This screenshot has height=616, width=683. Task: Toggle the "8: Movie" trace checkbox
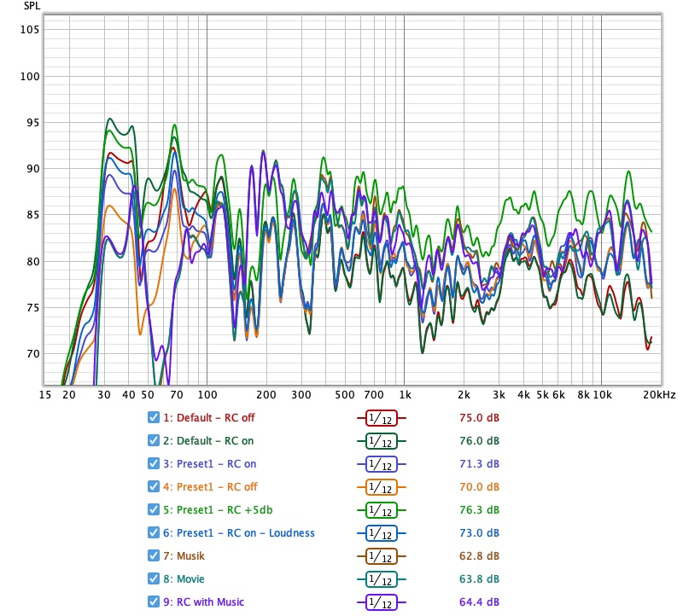pyautogui.click(x=154, y=579)
